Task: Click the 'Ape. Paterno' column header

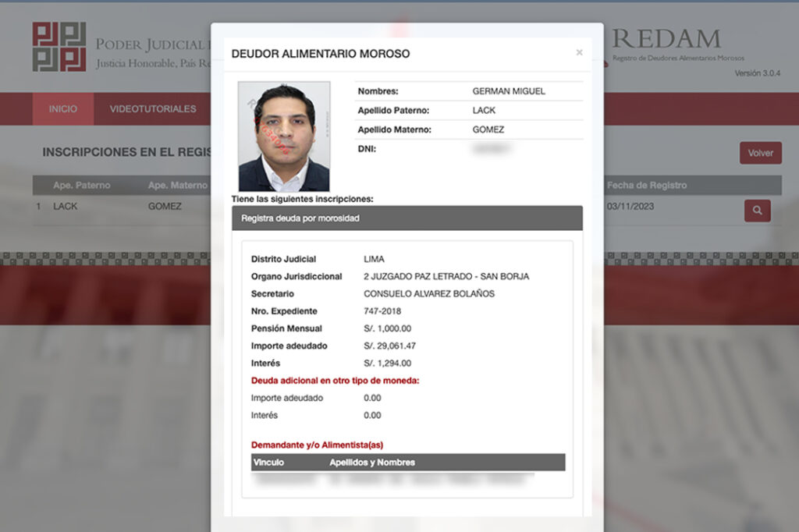Action: pyautogui.click(x=81, y=186)
